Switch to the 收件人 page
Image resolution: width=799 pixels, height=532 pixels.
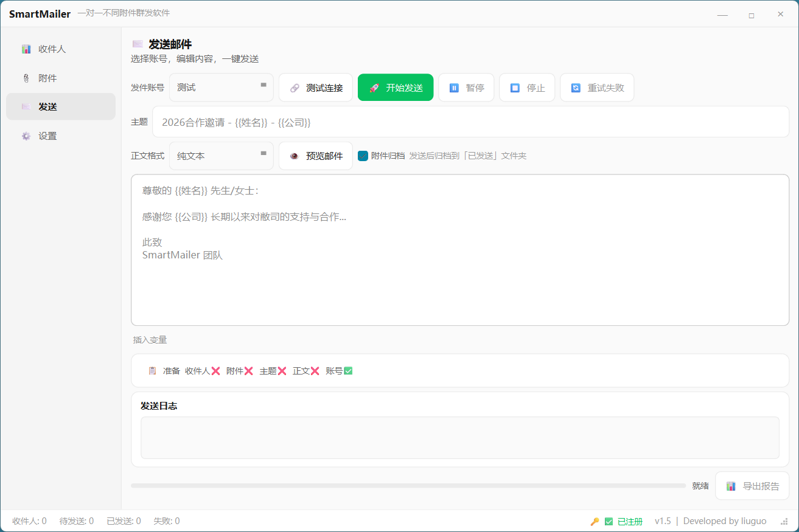click(x=61, y=49)
